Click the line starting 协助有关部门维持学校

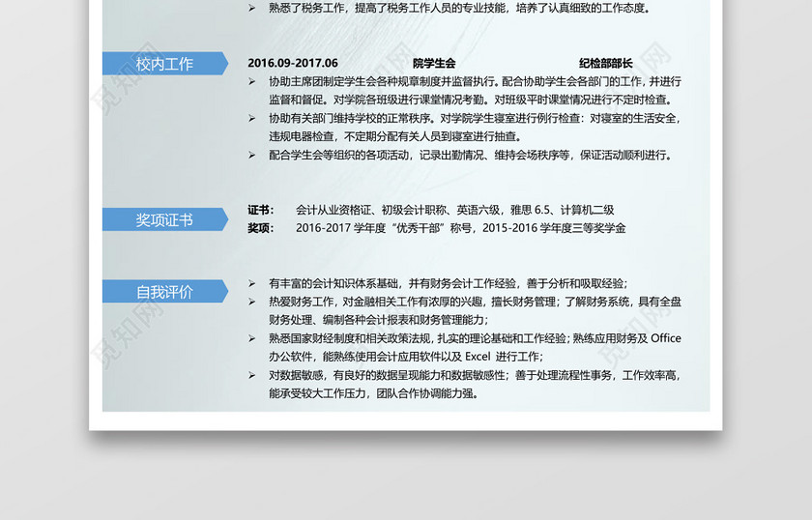[475, 118]
